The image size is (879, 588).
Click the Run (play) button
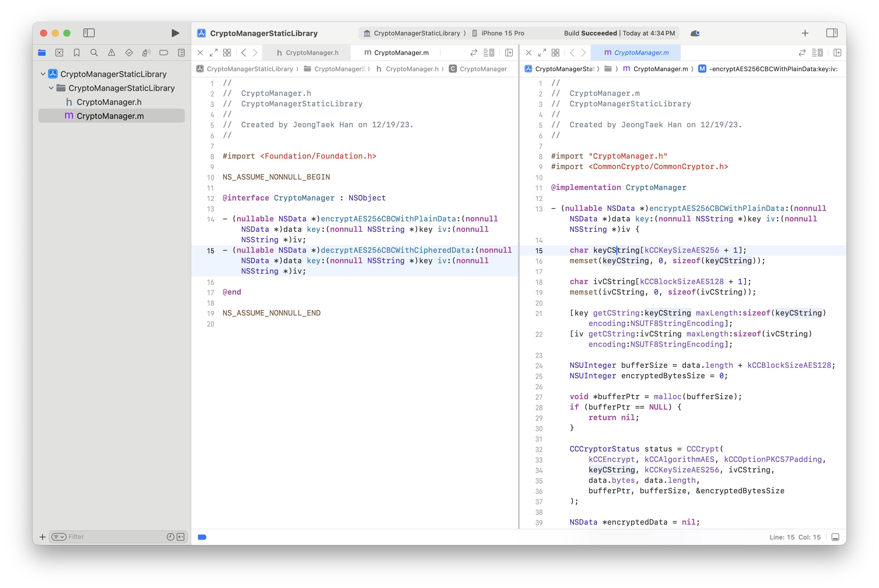tap(175, 33)
